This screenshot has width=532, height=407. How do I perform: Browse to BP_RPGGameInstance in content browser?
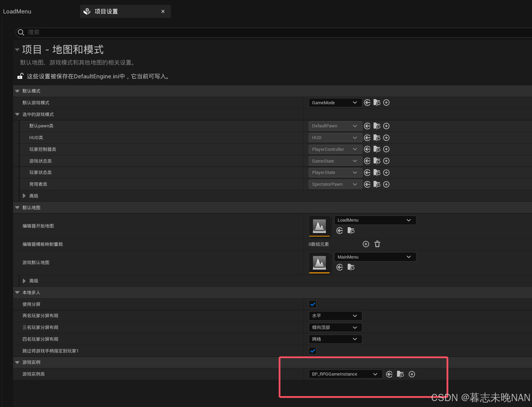pyautogui.click(x=400, y=374)
